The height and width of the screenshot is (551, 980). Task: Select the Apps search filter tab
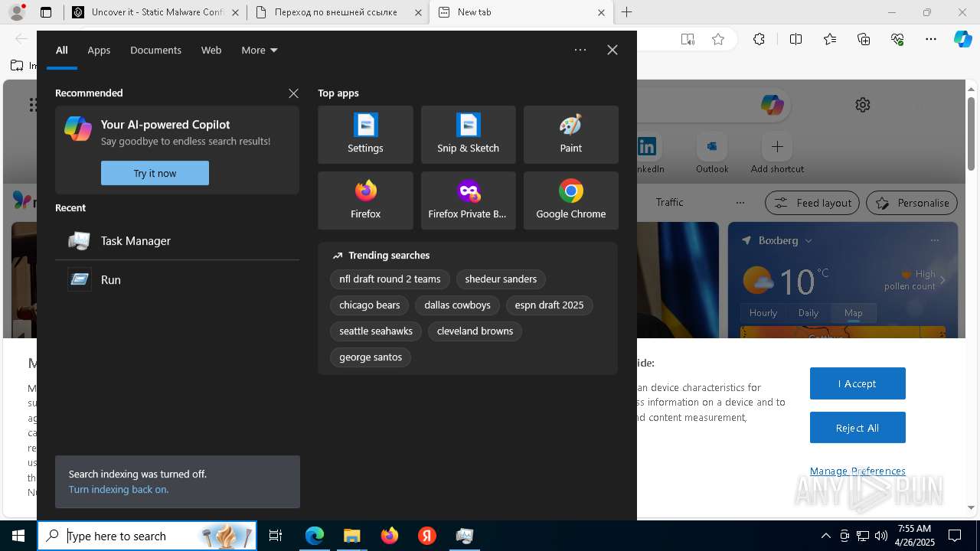coord(99,50)
